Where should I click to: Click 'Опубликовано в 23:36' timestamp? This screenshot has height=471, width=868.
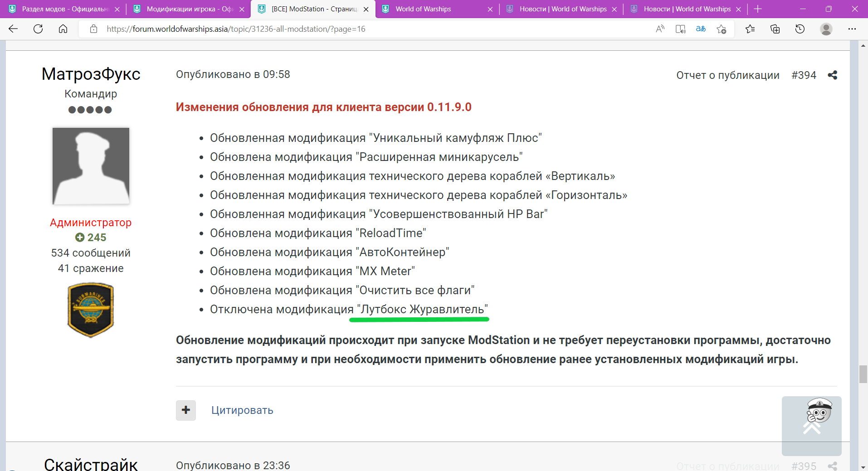coord(233,466)
